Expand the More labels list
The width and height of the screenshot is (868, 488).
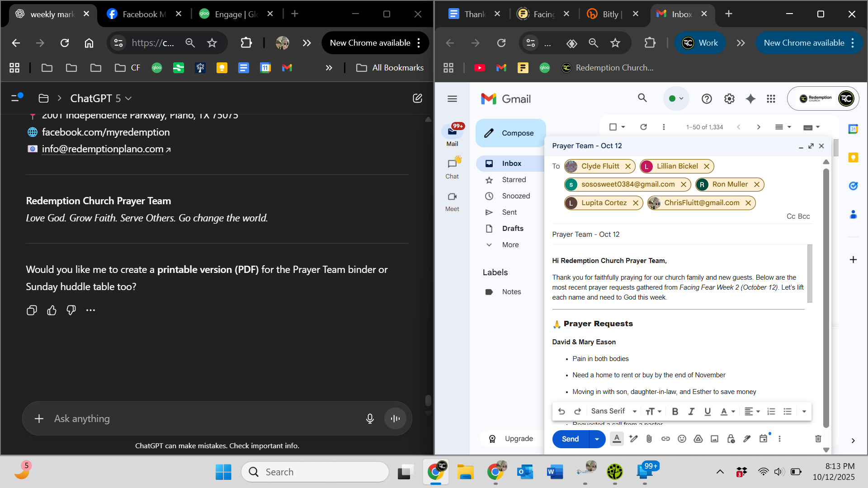pyautogui.click(x=510, y=244)
